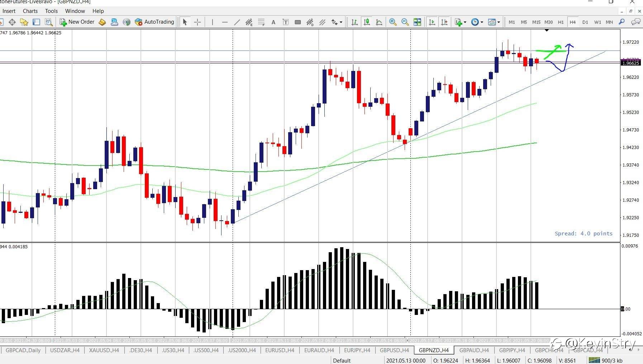Switch to the H1 timeframe

pyautogui.click(x=561, y=22)
